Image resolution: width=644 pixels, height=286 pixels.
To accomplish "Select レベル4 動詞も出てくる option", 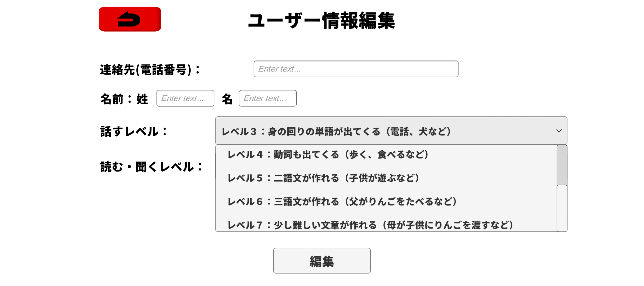I will (328, 155).
